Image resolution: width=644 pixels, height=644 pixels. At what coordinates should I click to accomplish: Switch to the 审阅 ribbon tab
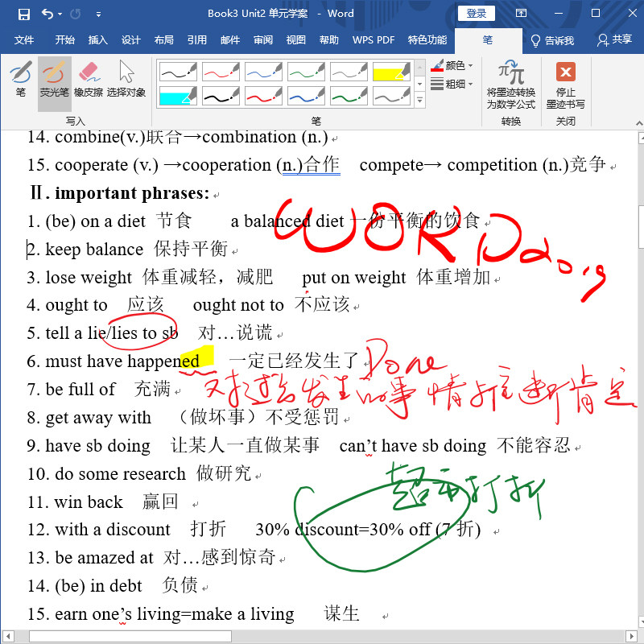click(262, 39)
